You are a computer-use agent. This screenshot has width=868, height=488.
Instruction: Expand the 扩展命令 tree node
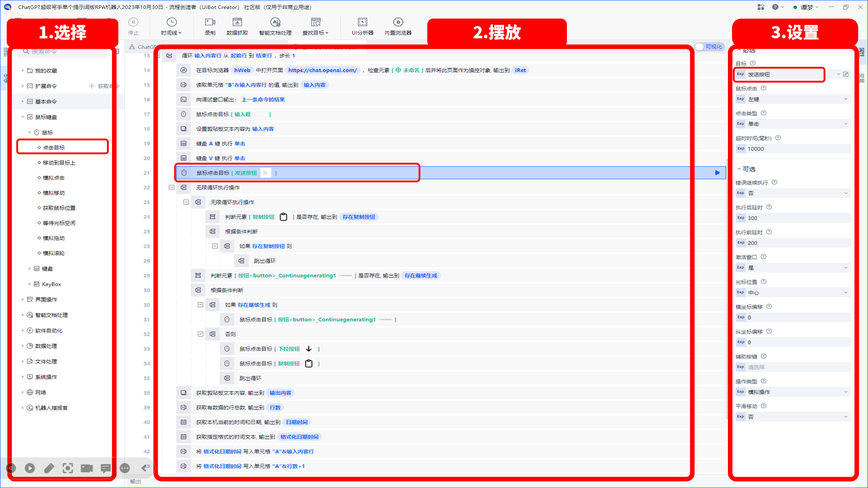(23, 86)
